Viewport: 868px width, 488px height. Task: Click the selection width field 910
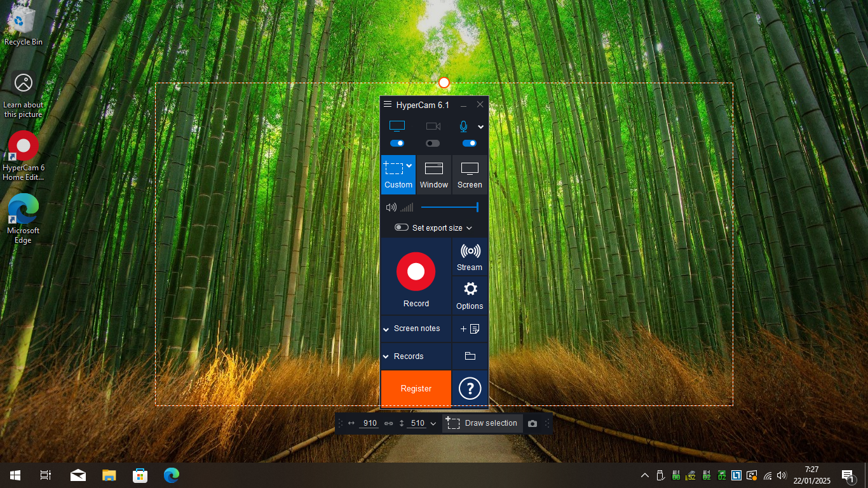(x=369, y=423)
